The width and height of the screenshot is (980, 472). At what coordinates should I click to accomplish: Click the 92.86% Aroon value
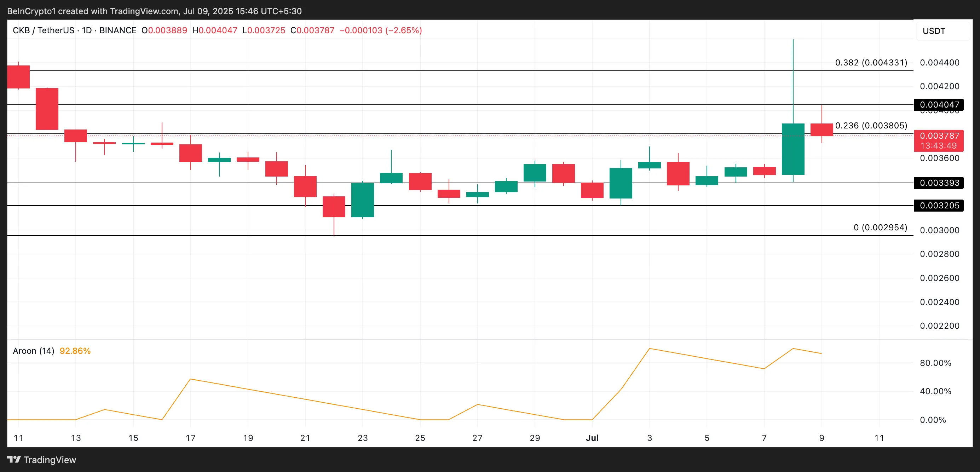tap(75, 351)
